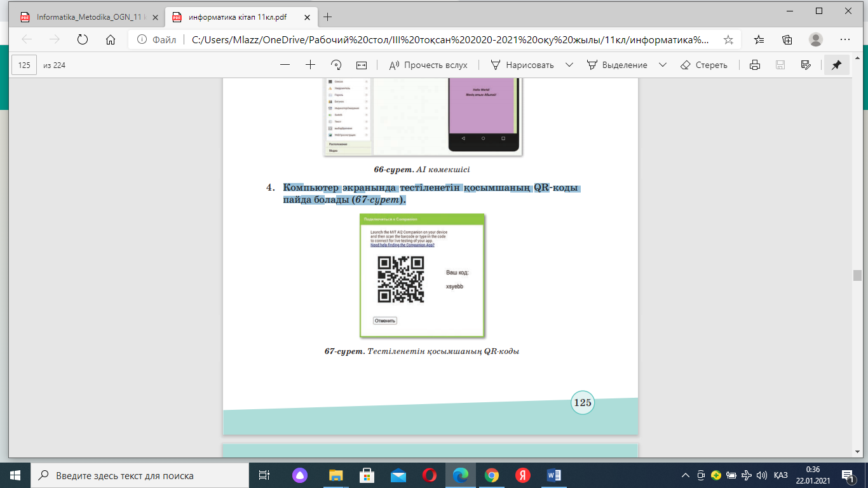The image size is (868, 488).
Task: Click the QR code image in the page
Action: [401, 280]
